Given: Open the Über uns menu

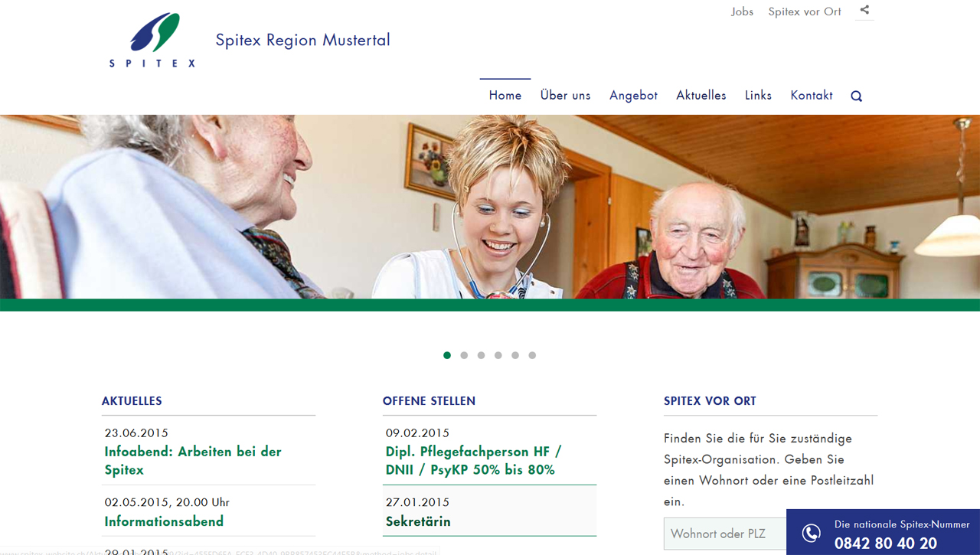Looking at the screenshot, I should pos(565,96).
